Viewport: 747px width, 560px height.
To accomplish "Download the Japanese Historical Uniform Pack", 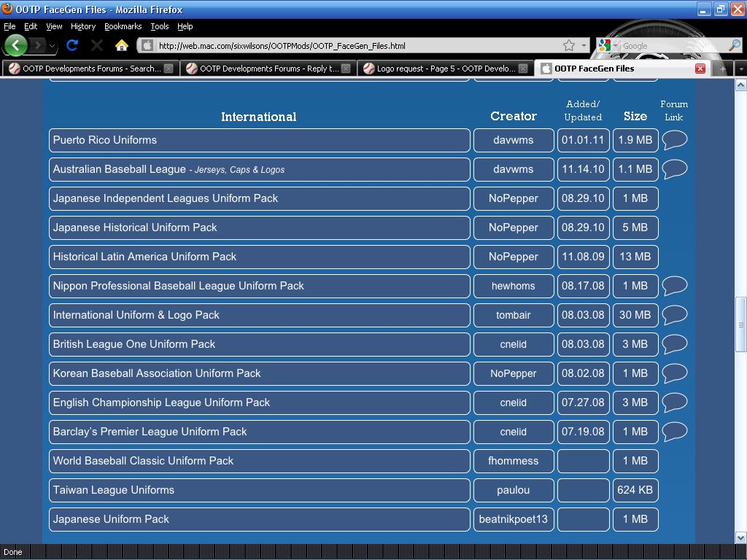I will 135,227.
